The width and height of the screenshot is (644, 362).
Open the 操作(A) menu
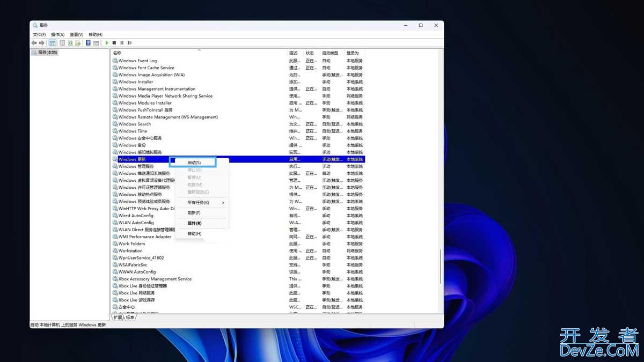click(x=57, y=34)
